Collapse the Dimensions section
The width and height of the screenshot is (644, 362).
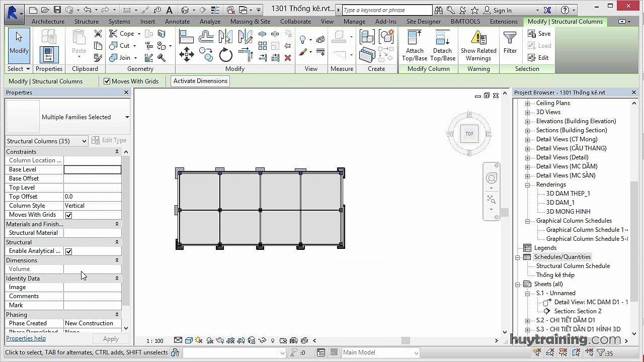pyautogui.click(x=117, y=260)
